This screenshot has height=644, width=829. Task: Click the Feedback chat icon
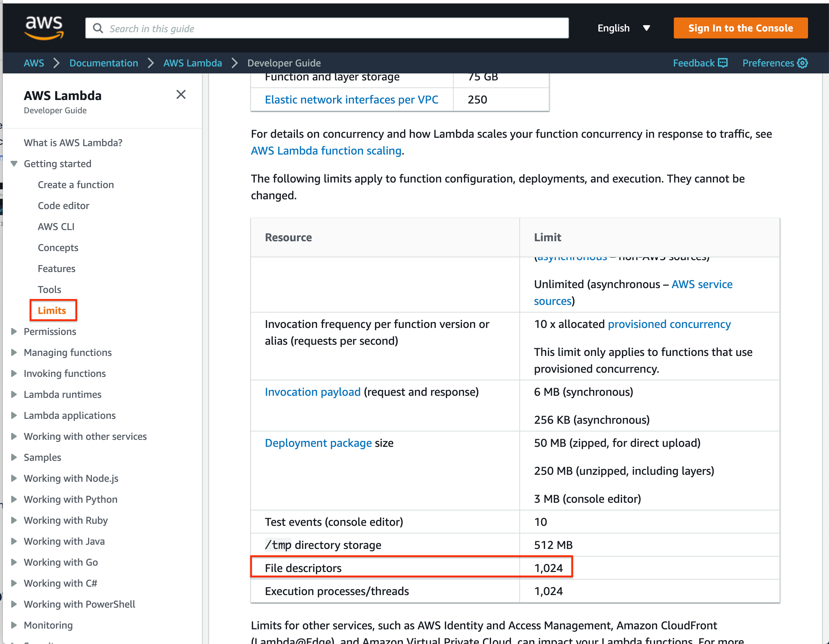coord(723,63)
